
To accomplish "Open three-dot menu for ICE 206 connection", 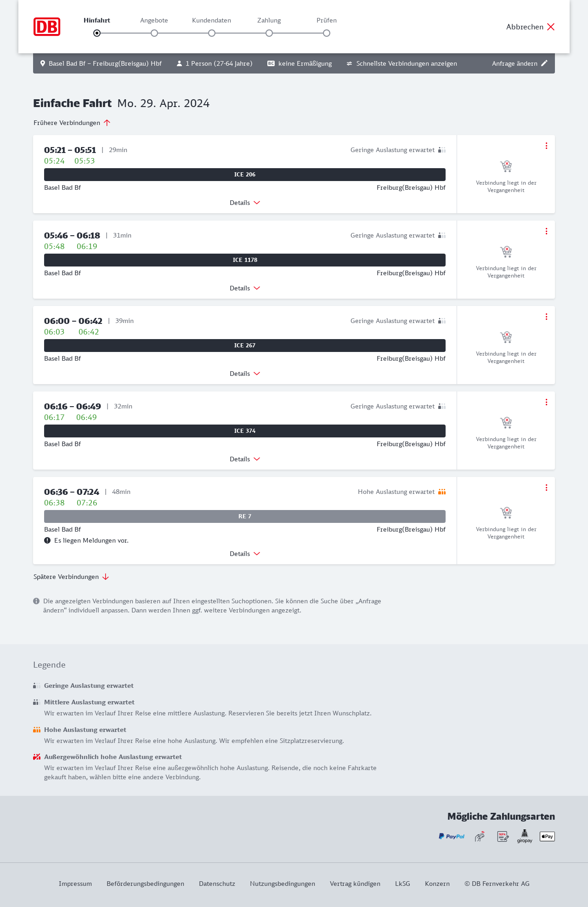I will coord(546,146).
